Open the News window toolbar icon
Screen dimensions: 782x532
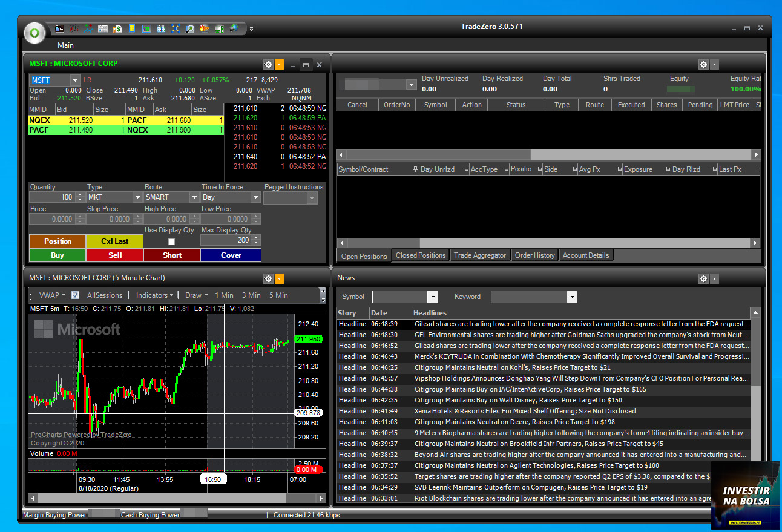coord(103,28)
